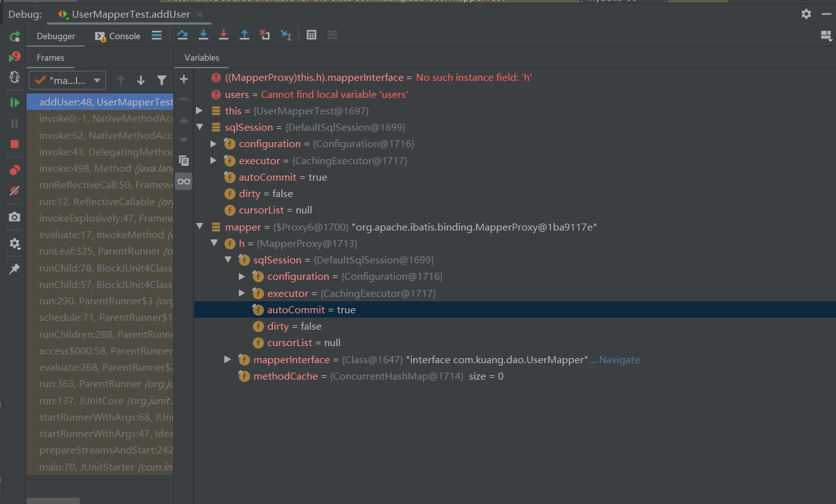This screenshot has width=836, height=504.
Task: Select previous frame with up arrow
Action: (121, 80)
